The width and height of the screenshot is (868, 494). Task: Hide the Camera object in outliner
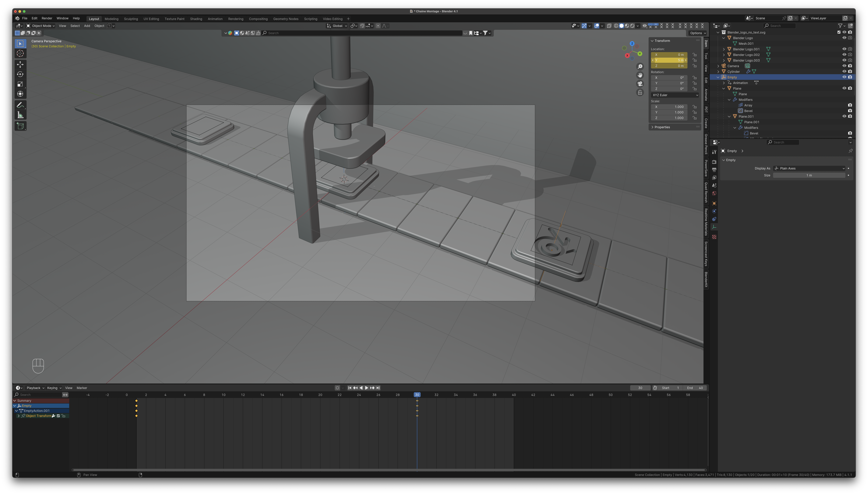844,66
